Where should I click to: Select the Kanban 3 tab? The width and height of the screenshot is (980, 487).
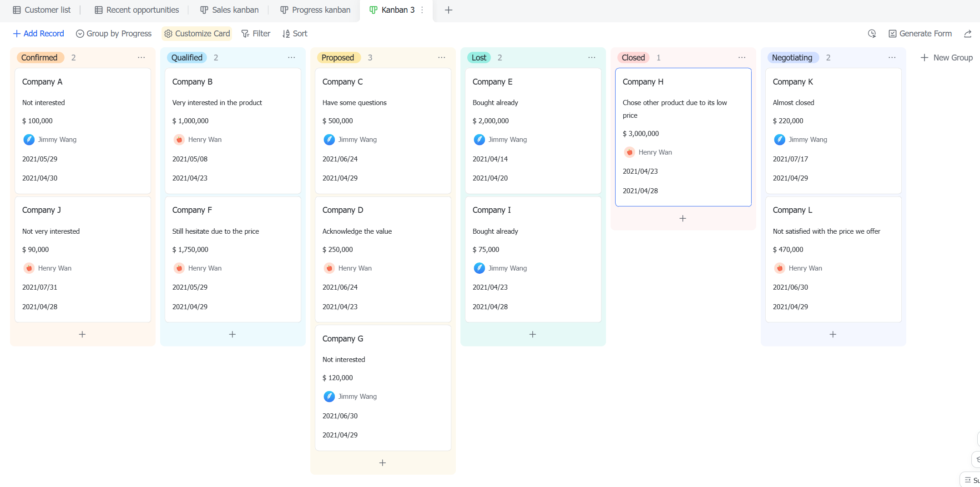392,10
